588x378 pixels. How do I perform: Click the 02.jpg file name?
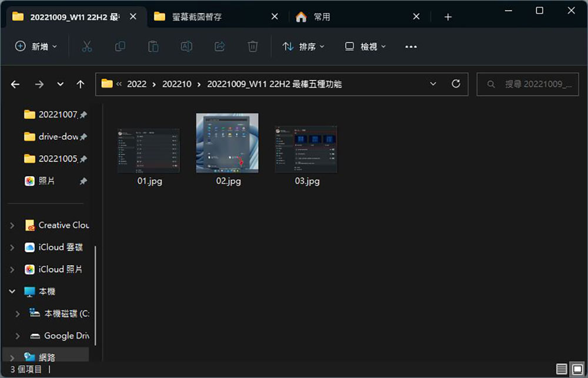(x=228, y=181)
